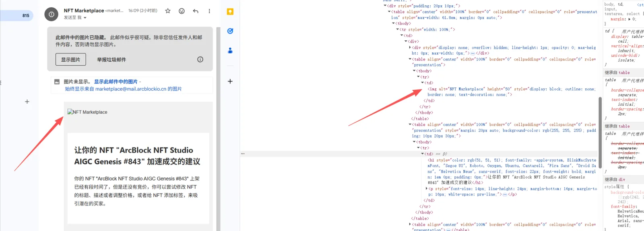
Task: Click the sender's suspicious warning avatar
Action: [x=51, y=14]
